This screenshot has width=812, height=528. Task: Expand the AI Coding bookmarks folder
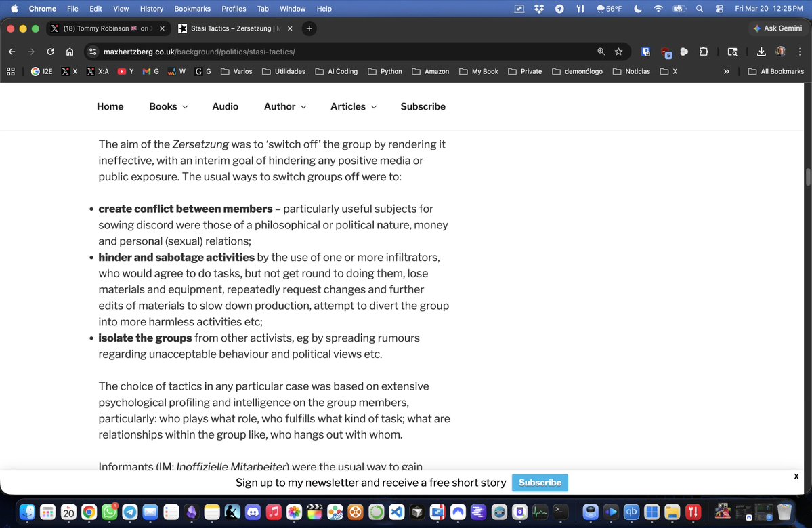pyautogui.click(x=337, y=71)
